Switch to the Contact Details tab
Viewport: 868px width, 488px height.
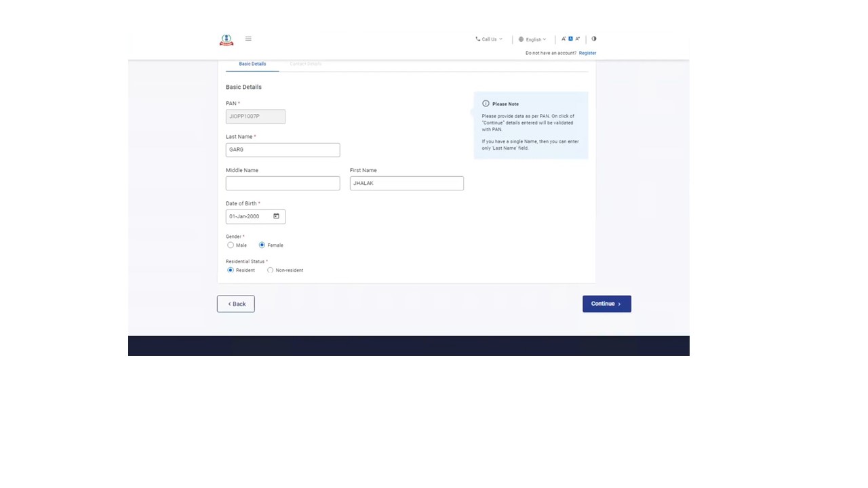click(306, 64)
